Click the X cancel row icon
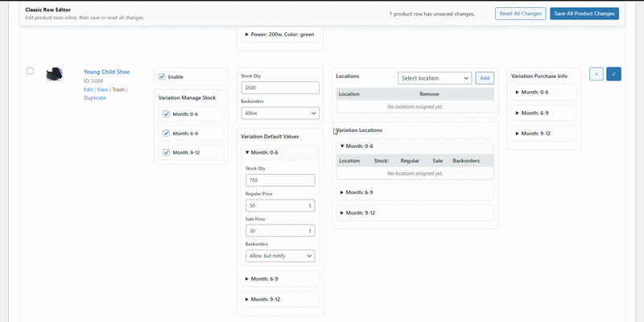Screen dimensions: 644x322 597,74
